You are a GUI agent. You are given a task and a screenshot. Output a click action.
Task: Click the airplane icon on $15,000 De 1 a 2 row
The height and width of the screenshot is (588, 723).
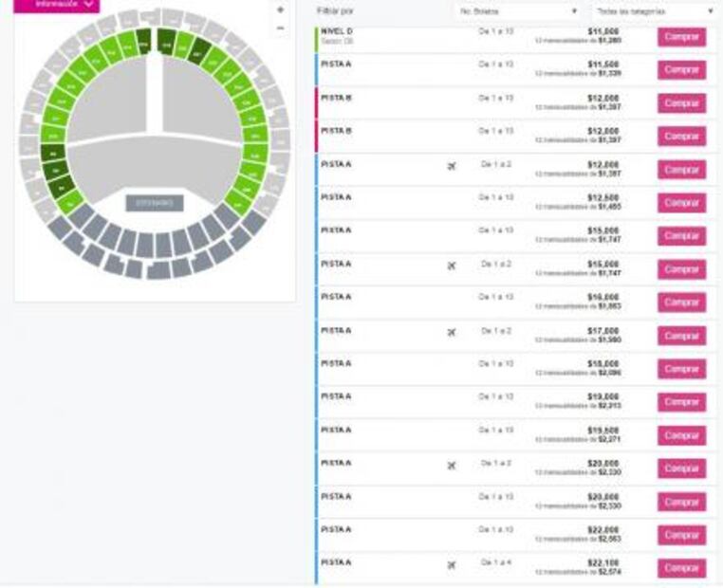pos(451,266)
